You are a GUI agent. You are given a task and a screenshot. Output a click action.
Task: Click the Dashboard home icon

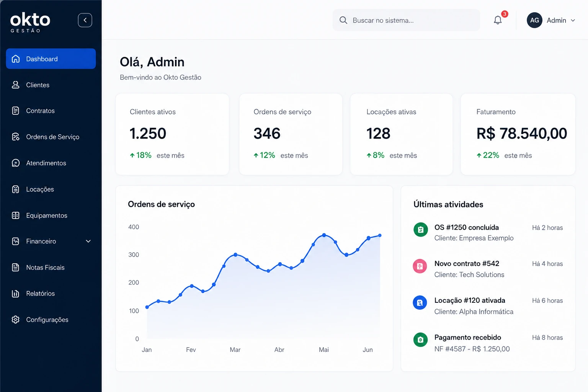16,59
